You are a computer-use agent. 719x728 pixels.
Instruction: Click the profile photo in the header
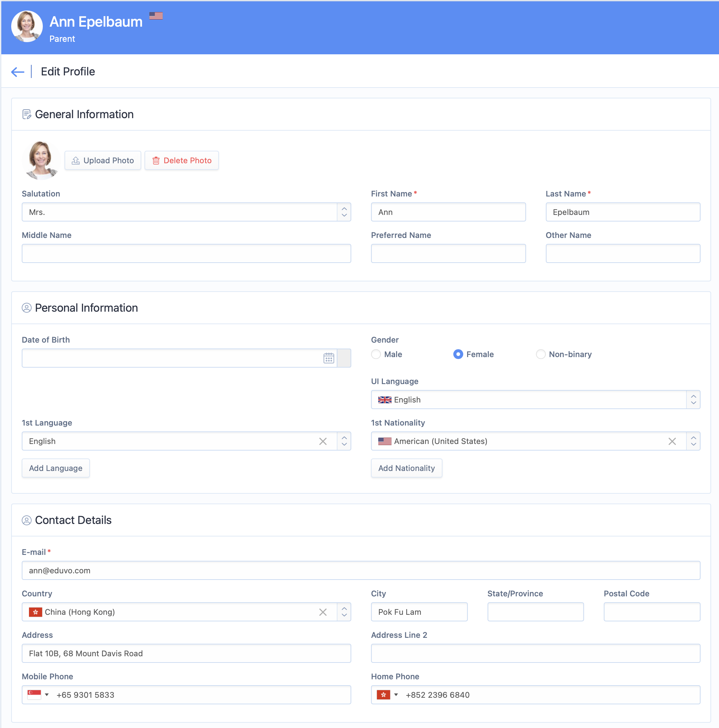[x=27, y=26]
